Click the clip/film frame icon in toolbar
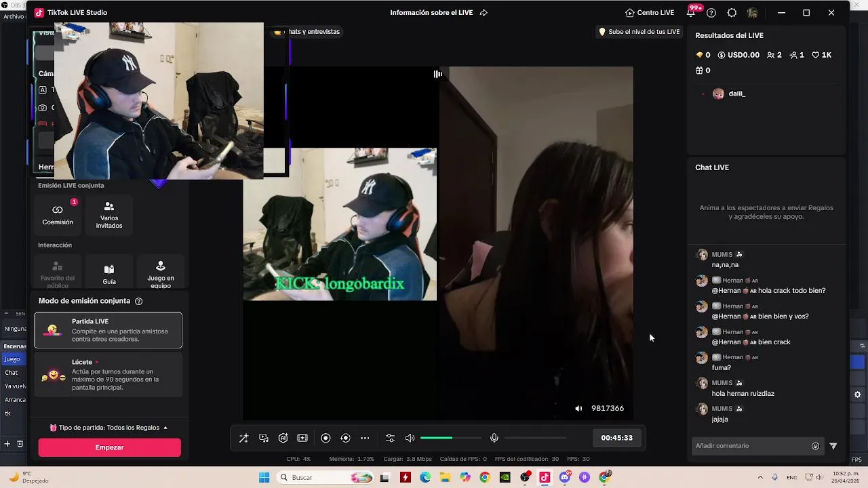The image size is (868, 488). pos(302,438)
